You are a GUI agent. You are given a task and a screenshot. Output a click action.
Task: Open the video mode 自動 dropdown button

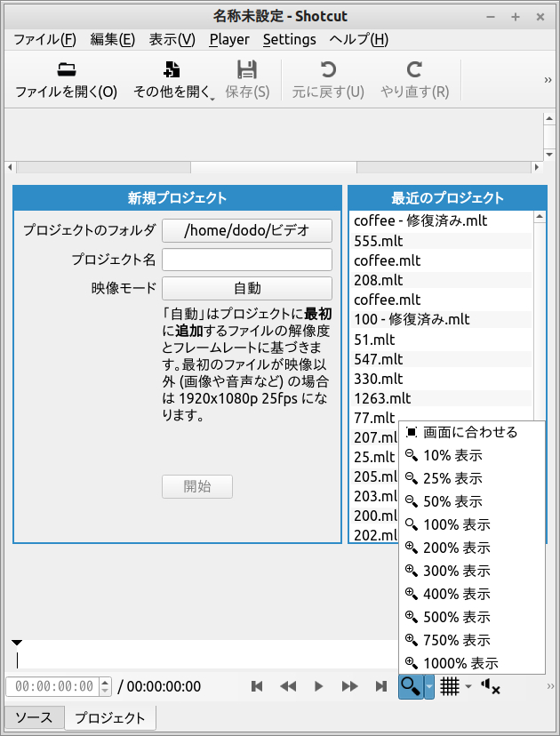point(247,288)
